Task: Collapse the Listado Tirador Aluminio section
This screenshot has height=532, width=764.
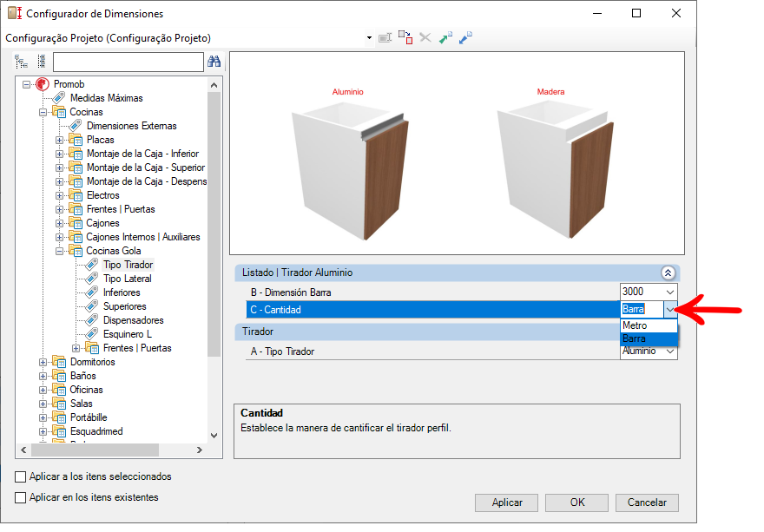Action: click(x=668, y=273)
